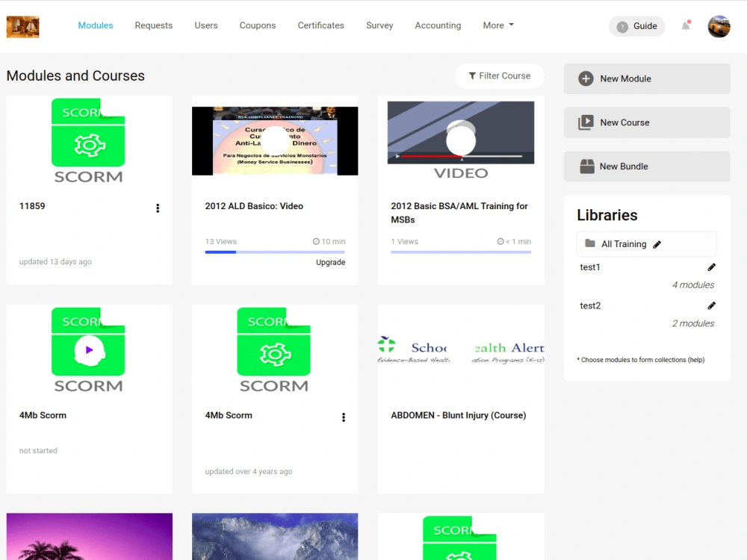
Task: Click the pencil icon next to test2
Action: (x=711, y=305)
